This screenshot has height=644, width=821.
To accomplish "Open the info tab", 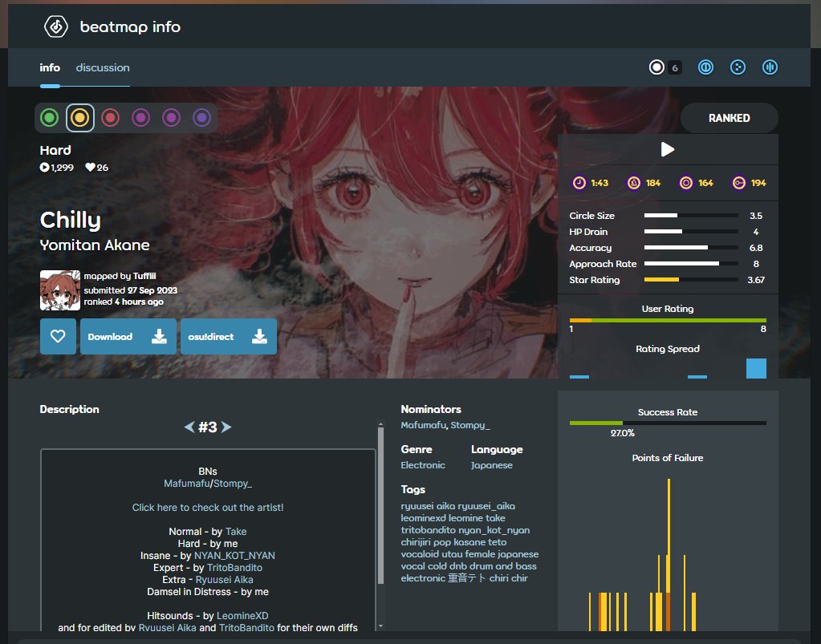I will coord(49,67).
